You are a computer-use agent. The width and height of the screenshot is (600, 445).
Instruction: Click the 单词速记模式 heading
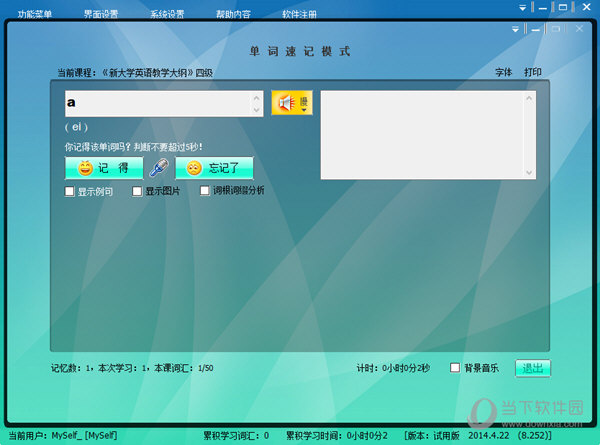[300, 51]
